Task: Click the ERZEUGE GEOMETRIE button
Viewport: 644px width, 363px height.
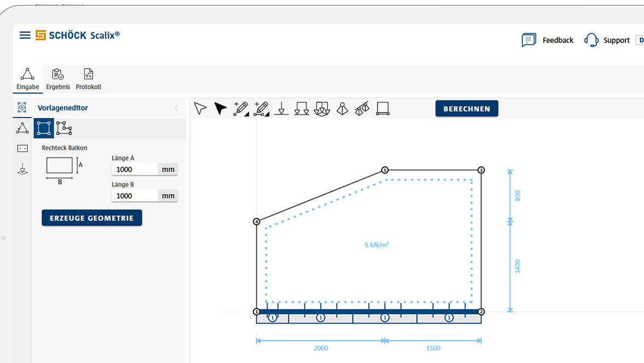Action: coord(91,218)
